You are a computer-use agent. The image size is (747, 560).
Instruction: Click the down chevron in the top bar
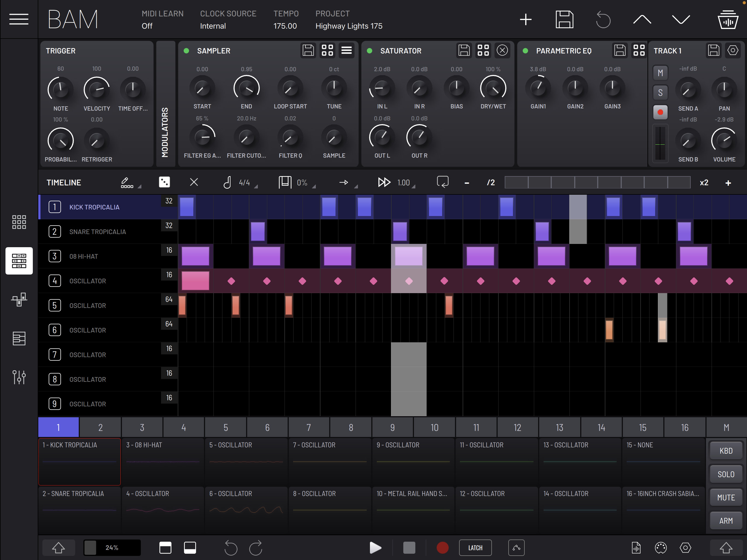coord(681,20)
